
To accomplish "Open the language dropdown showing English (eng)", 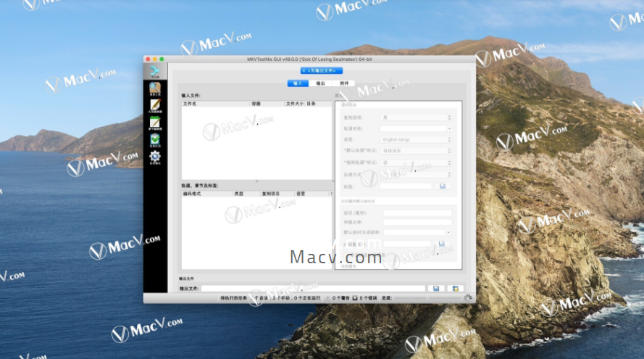I will click(416, 140).
